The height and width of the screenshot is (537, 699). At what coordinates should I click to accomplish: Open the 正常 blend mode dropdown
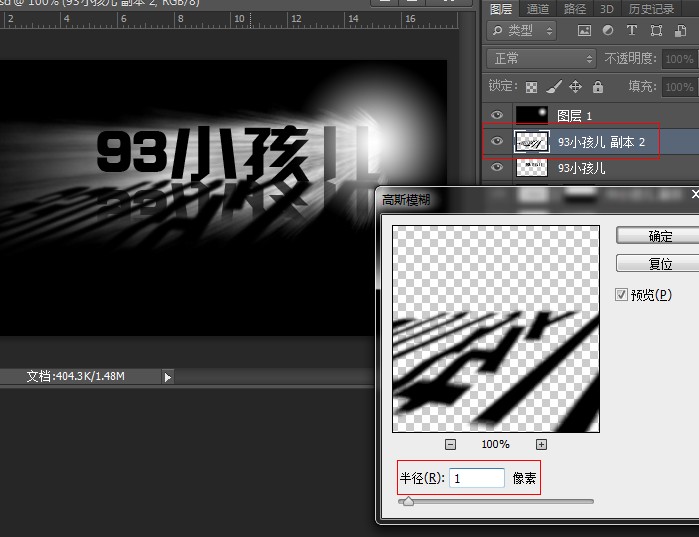(541, 59)
